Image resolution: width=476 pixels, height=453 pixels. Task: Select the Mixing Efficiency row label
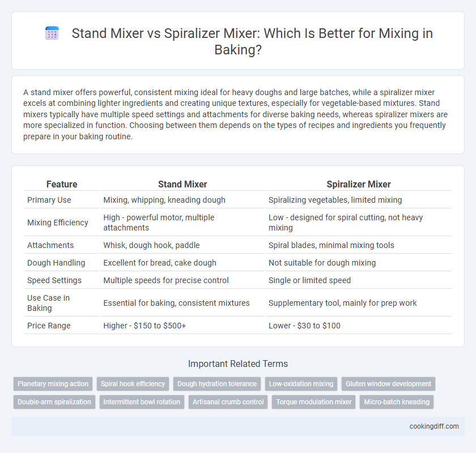pyautogui.click(x=58, y=223)
